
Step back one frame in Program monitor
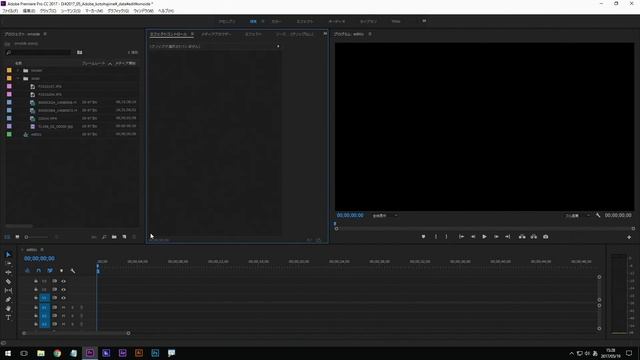tap(473, 237)
